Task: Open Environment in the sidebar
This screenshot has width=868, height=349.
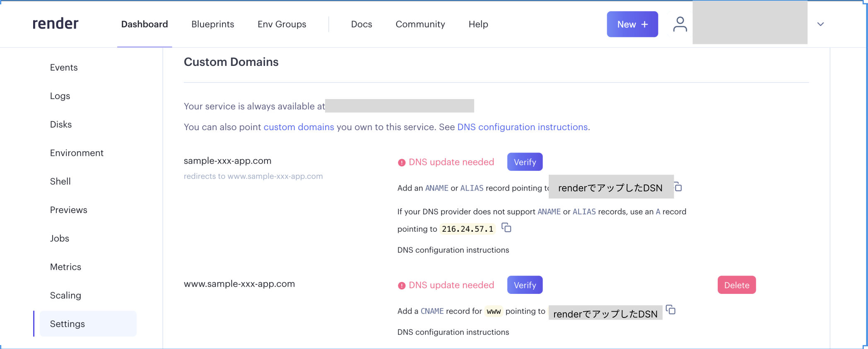Action: pos(77,153)
